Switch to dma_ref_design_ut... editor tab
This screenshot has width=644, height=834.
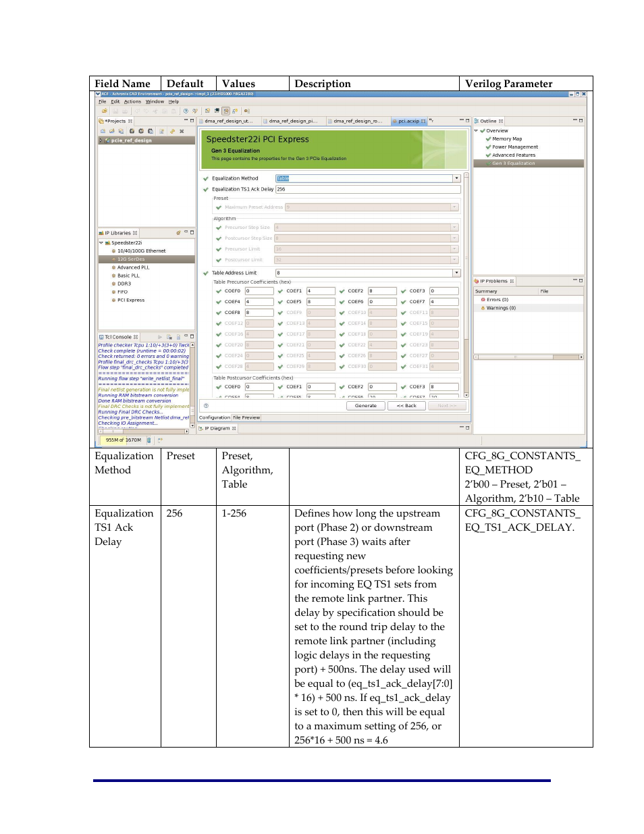pyautogui.click(x=229, y=122)
